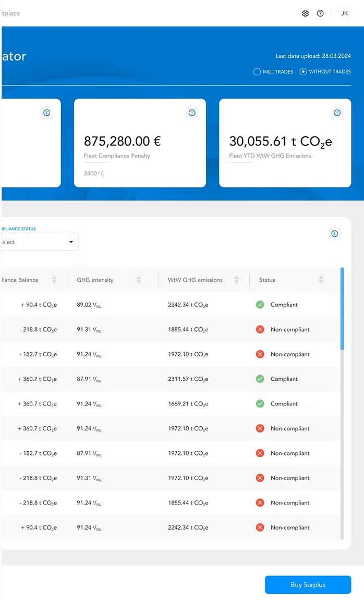
Task: Click info icon on Fleet YTD WtW GHG Emissions card
Action: point(337,113)
